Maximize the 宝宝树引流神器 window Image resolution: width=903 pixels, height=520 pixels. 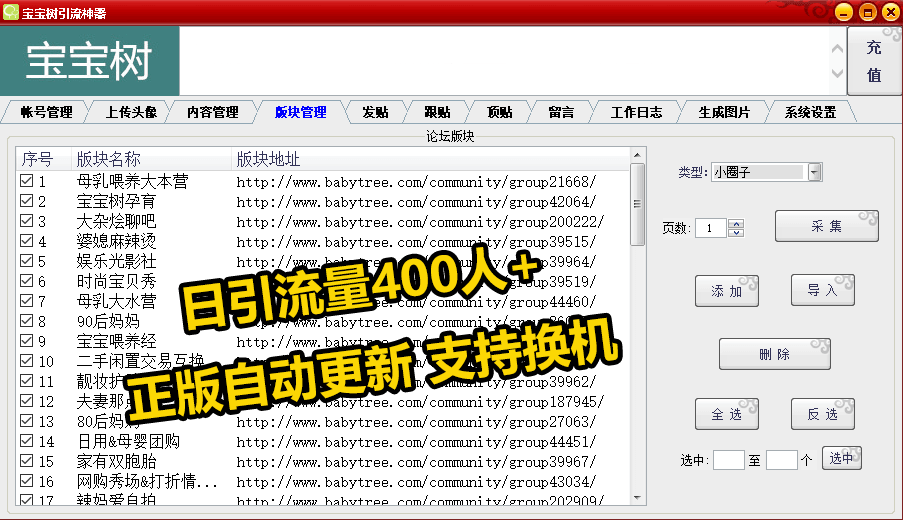coord(867,12)
